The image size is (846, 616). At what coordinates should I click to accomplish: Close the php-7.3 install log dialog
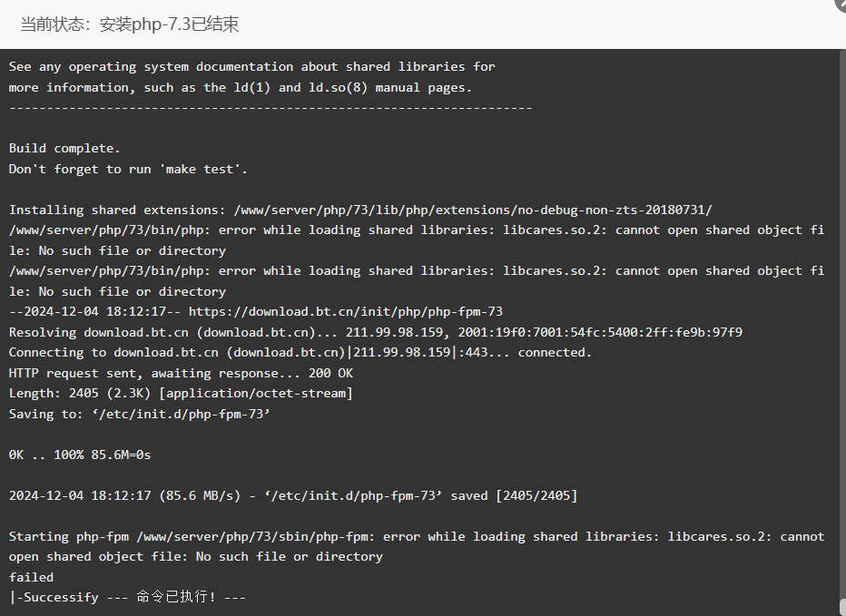(x=841, y=4)
